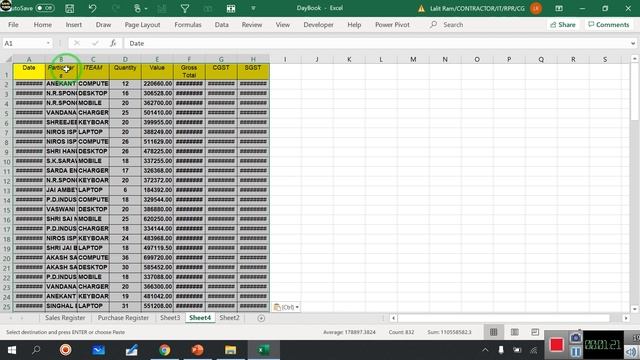
Task: Click the user account avatar
Action: 536,8
